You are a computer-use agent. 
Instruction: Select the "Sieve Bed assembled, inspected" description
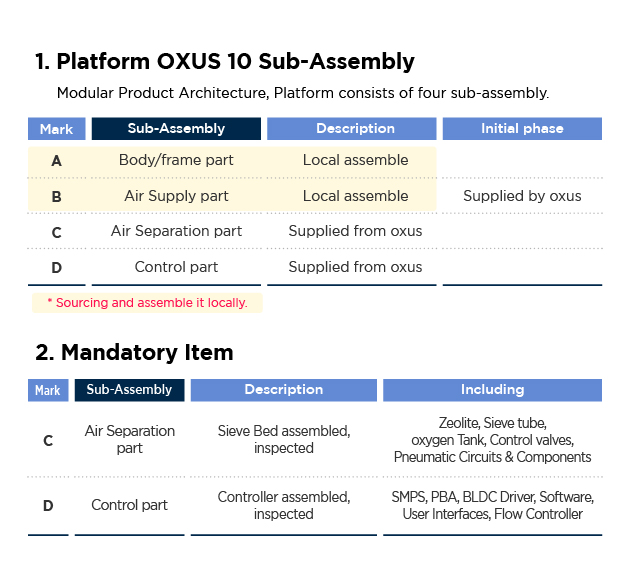coord(284,440)
